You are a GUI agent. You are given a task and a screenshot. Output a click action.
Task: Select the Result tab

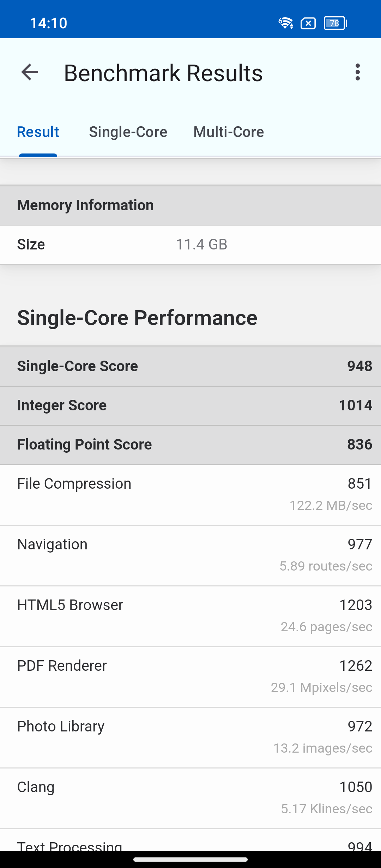click(x=38, y=132)
